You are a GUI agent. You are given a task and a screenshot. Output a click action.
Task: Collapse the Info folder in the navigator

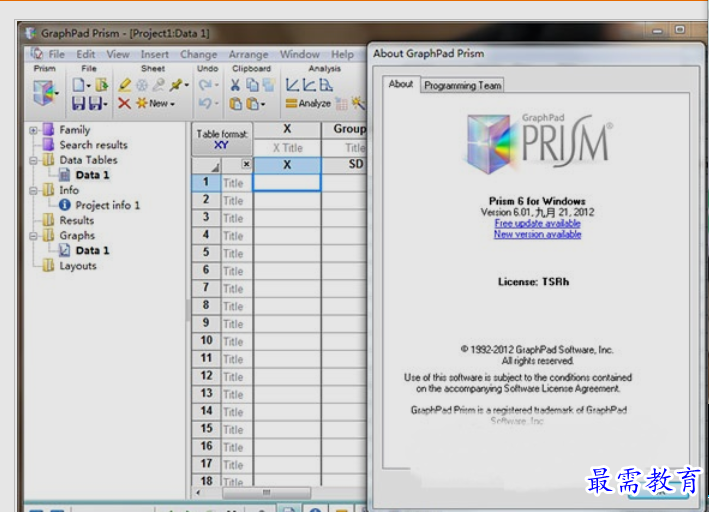[x=33, y=191]
